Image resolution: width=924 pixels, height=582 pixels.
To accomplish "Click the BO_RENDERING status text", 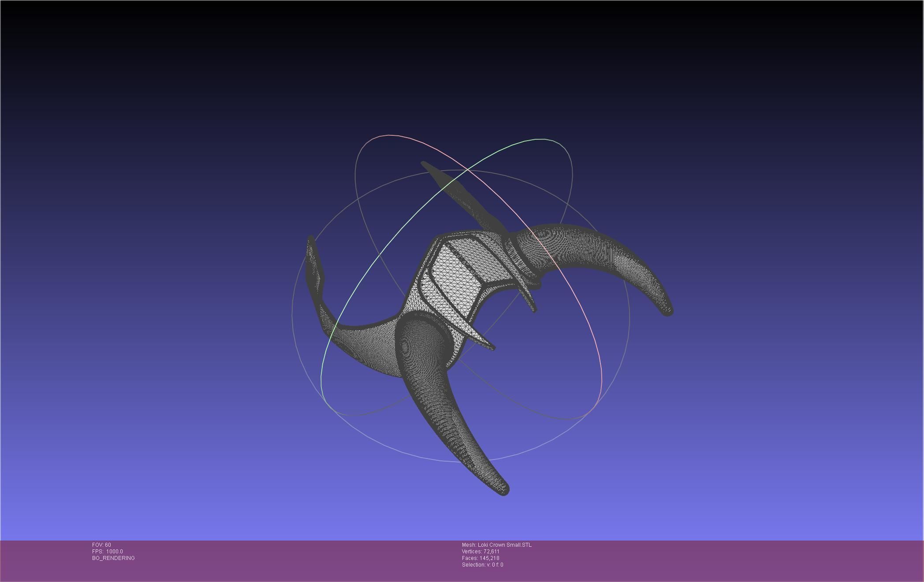I will click(113, 558).
